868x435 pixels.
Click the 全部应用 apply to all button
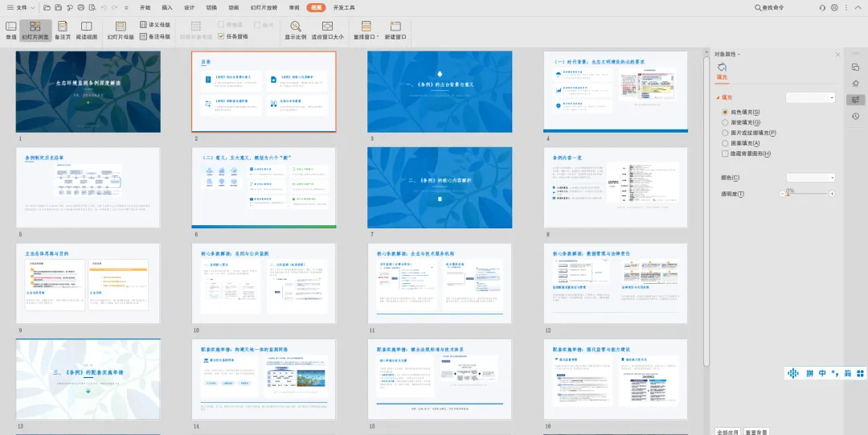click(727, 432)
